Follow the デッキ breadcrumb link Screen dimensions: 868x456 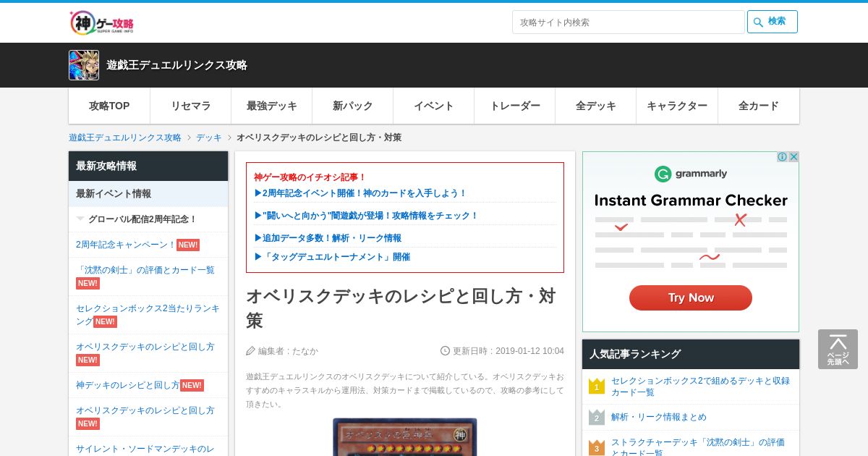(x=209, y=138)
